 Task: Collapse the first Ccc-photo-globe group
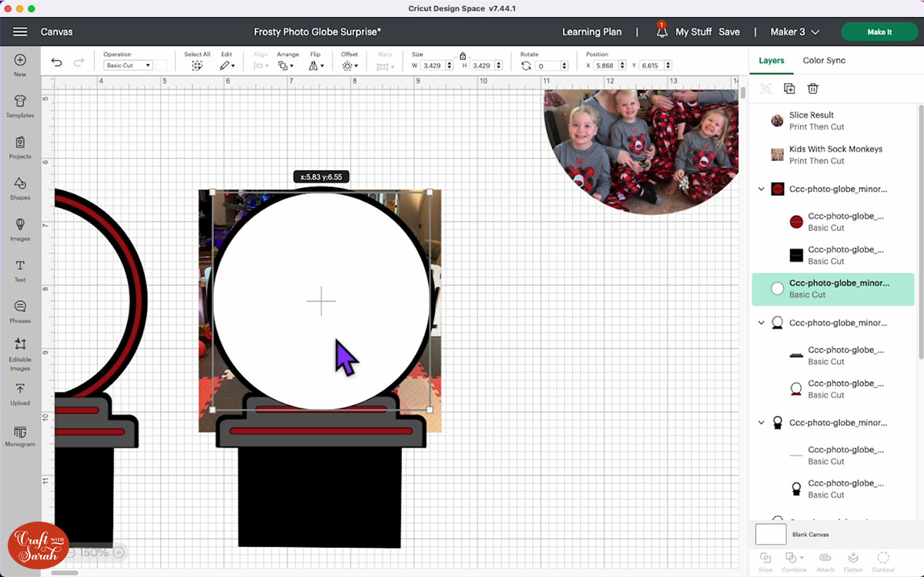[762, 189]
